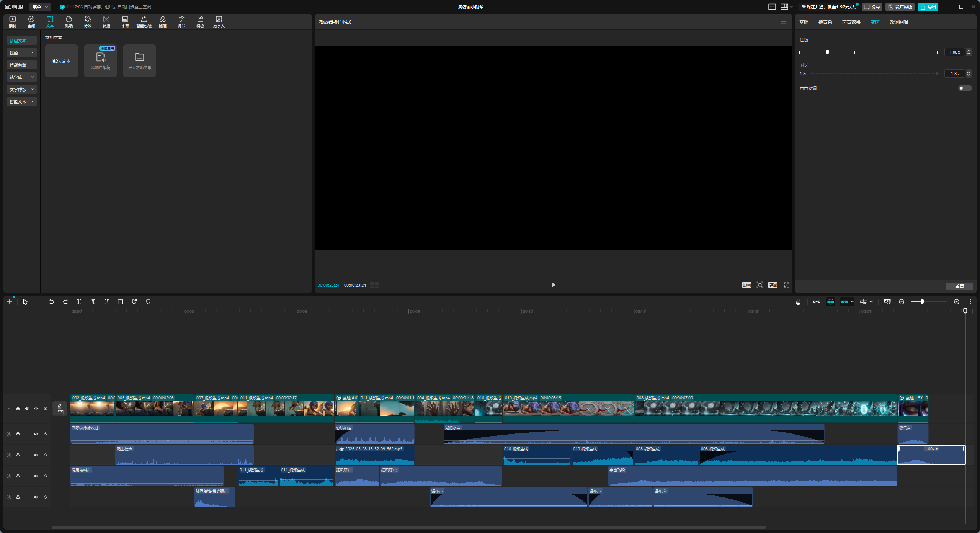Screen dimensions: 980x533
Task: Expand the 文字模板 category
Action: click(x=21, y=90)
